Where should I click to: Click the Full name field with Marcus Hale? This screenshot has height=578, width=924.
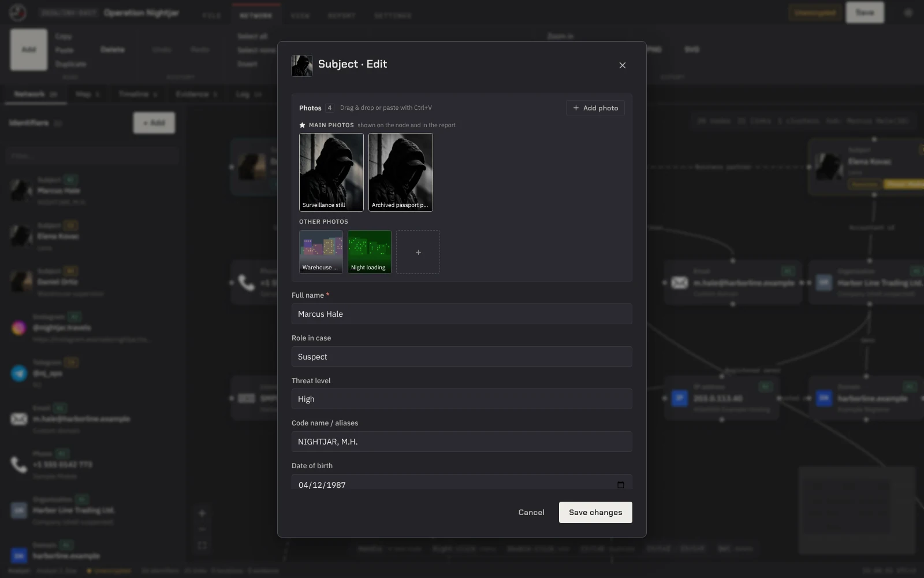point(462,314)
